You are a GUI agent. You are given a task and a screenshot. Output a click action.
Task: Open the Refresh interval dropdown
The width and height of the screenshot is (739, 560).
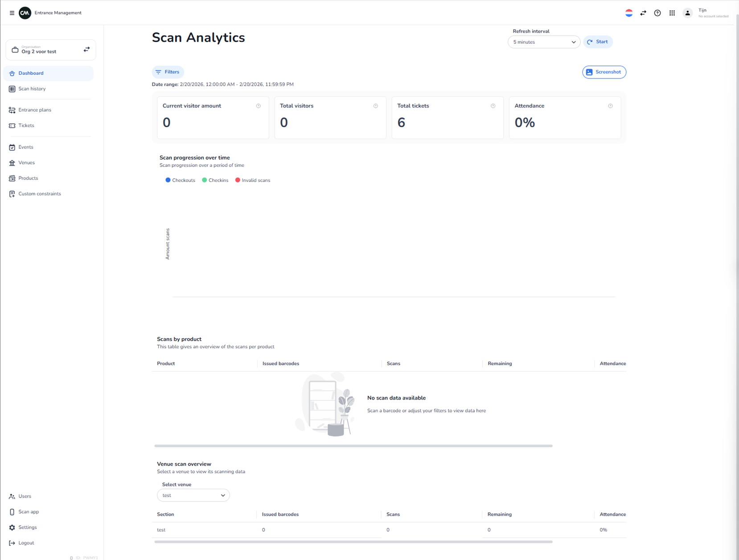[543, 42]
